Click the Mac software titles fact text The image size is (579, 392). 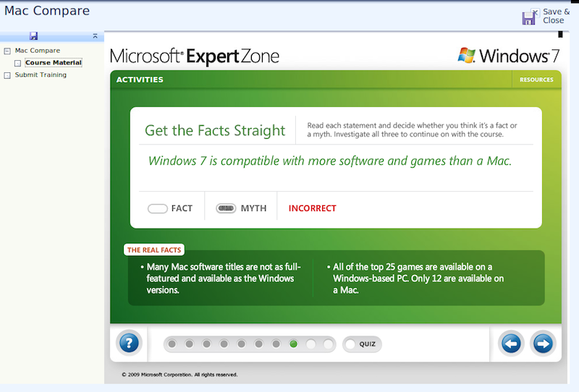(x=224, y=278)
